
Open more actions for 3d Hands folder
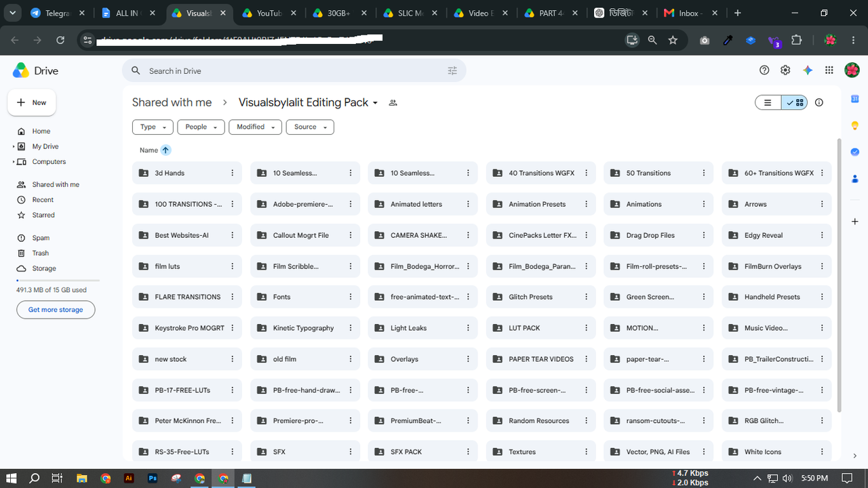[233, 173]
